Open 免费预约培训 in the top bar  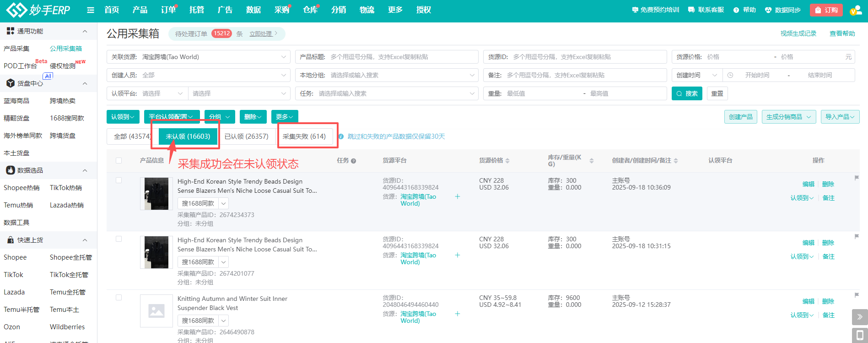tap(656, 10)
